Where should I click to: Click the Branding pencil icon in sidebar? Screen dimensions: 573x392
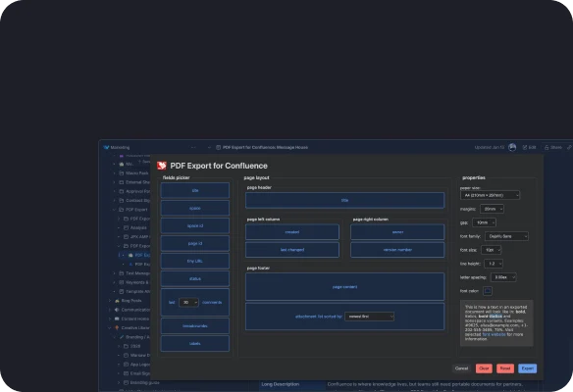click(x=122, y=337)
